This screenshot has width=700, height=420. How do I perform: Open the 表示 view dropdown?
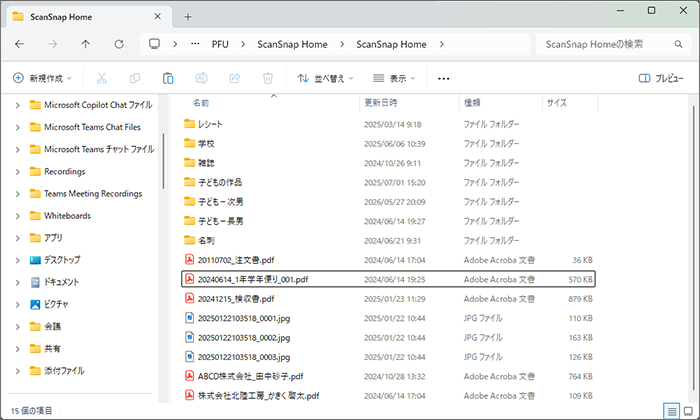394,79
